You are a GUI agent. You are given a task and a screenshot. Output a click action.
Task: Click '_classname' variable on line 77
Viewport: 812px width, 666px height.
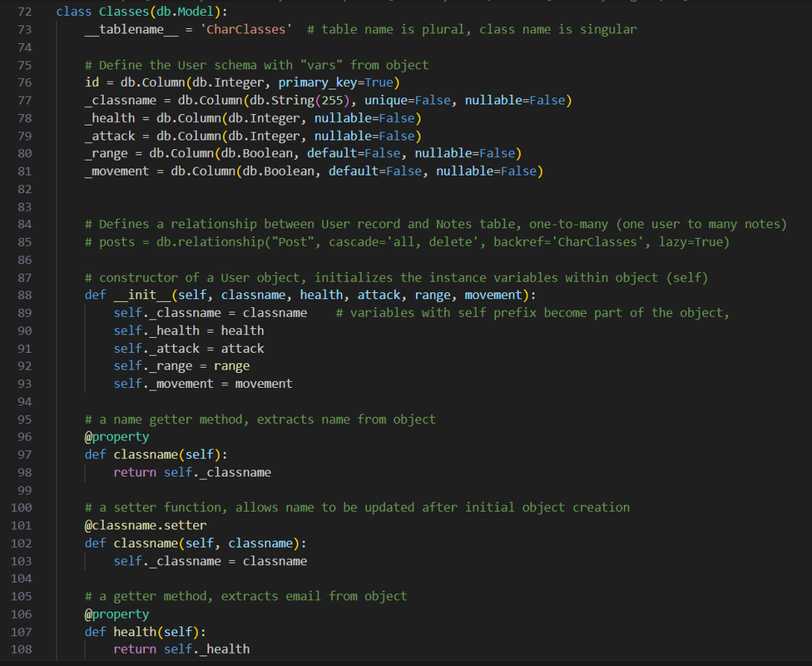tap(121, 101)
